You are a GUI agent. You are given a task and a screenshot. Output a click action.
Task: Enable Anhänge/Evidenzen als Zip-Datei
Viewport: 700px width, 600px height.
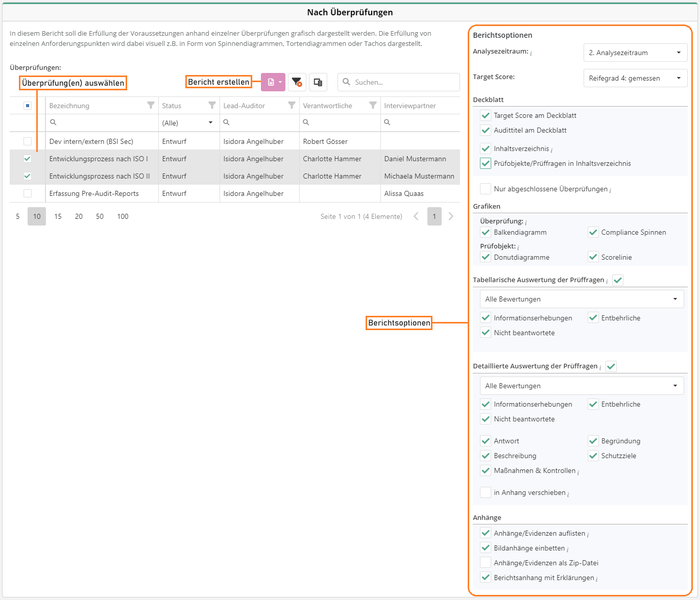(x=486, y=563)
